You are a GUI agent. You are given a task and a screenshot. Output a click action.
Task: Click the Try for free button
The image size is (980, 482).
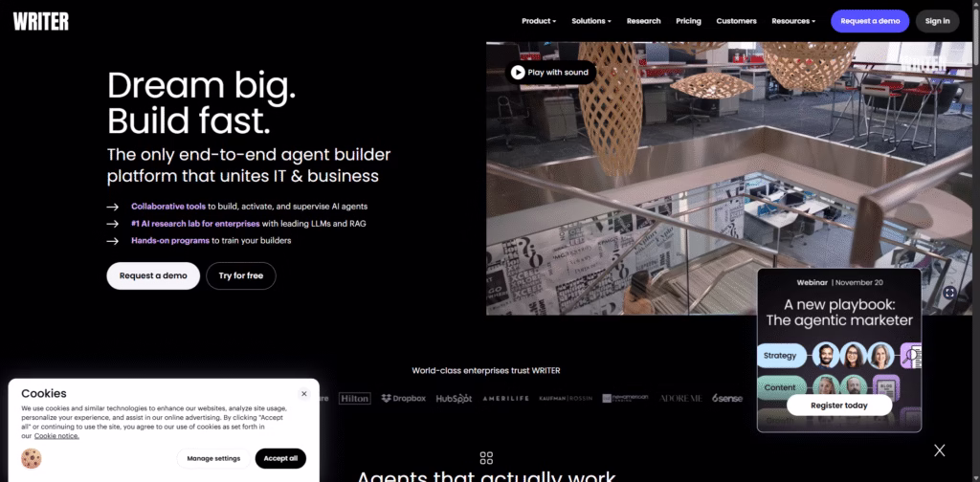tap(240, 275)
